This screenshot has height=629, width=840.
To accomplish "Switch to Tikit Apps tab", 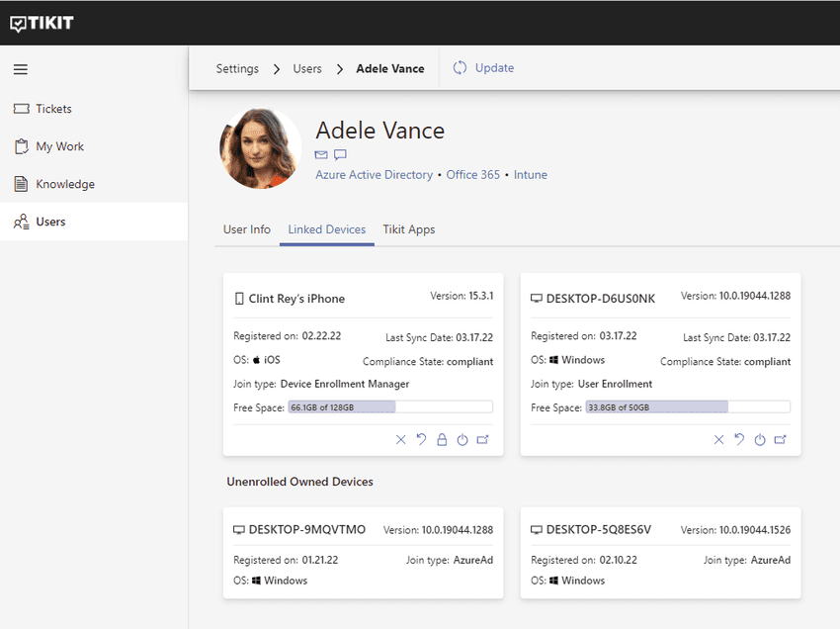I will tap(409, 229).
